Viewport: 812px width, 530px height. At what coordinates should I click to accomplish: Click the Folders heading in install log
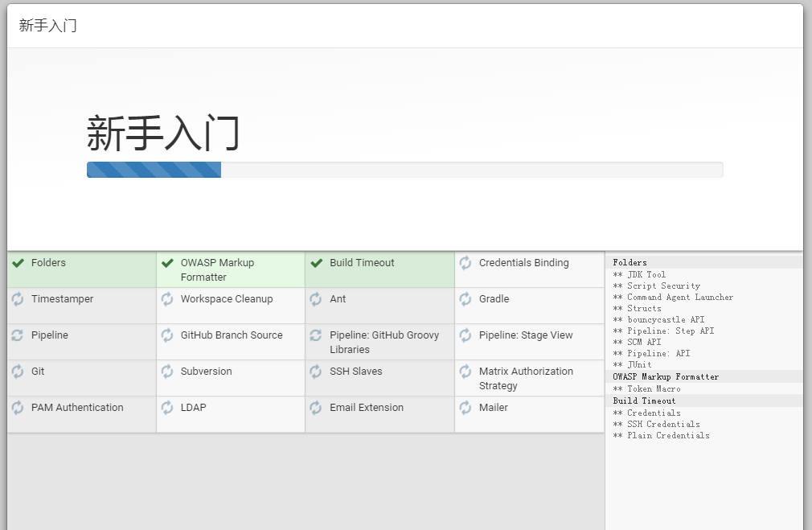[x=630, y=263]
